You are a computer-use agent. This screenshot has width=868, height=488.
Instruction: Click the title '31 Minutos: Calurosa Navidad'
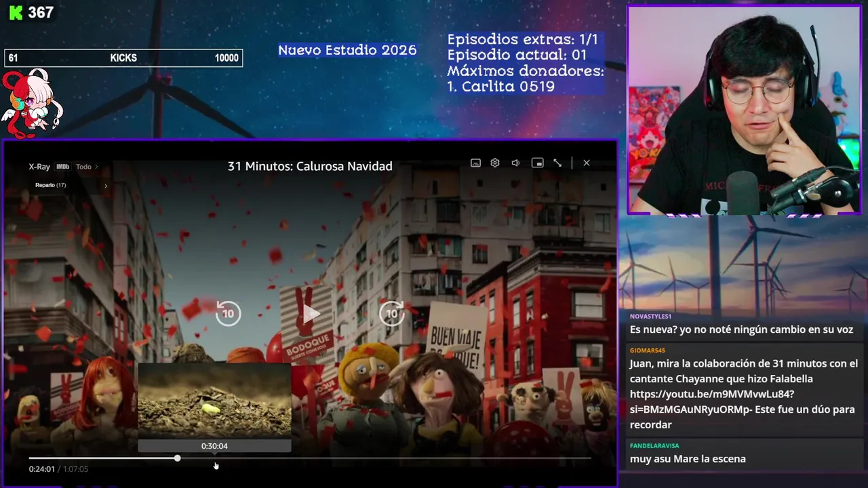310,166
